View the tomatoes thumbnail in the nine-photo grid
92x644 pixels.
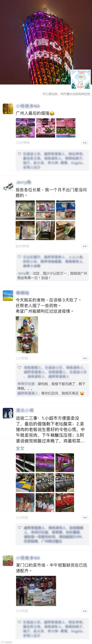click(x=65, y=503)
